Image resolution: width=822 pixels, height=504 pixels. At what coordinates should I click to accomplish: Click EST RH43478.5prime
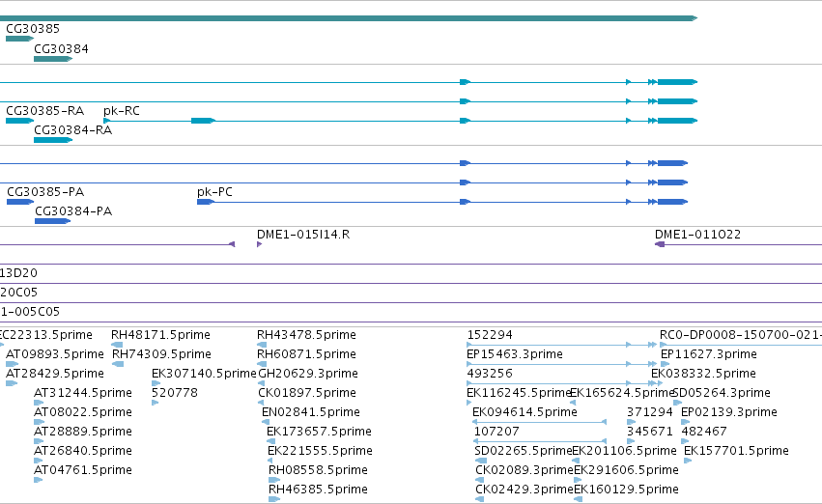point(306,335)
